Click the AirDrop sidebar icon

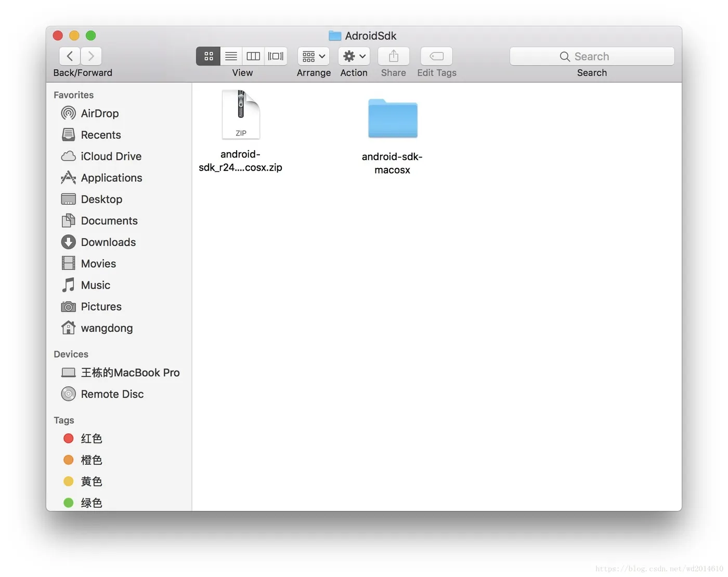pos(68,113)
